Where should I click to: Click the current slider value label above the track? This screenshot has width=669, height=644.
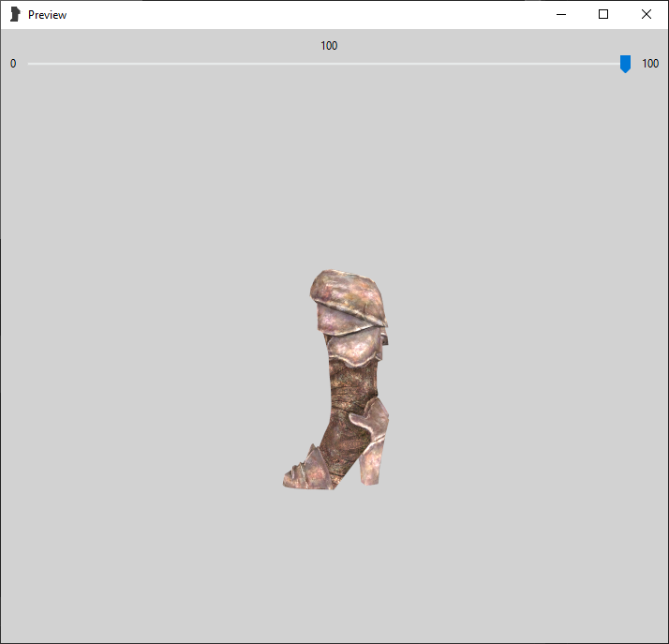[329, 46]
